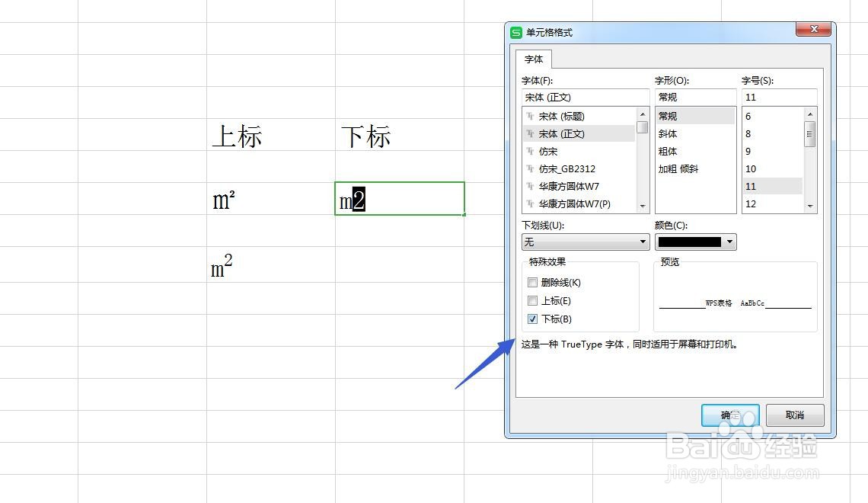Viewport: 868px width, 503px height.
Task: Uncheck 下标 subscript checkbox
Action: coord(532,319)
